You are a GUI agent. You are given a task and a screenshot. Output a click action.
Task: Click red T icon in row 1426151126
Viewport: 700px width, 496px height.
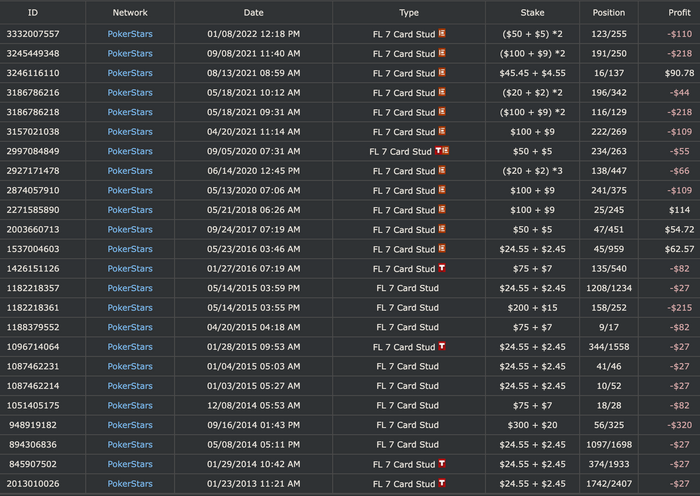click(x=443, y=268)
